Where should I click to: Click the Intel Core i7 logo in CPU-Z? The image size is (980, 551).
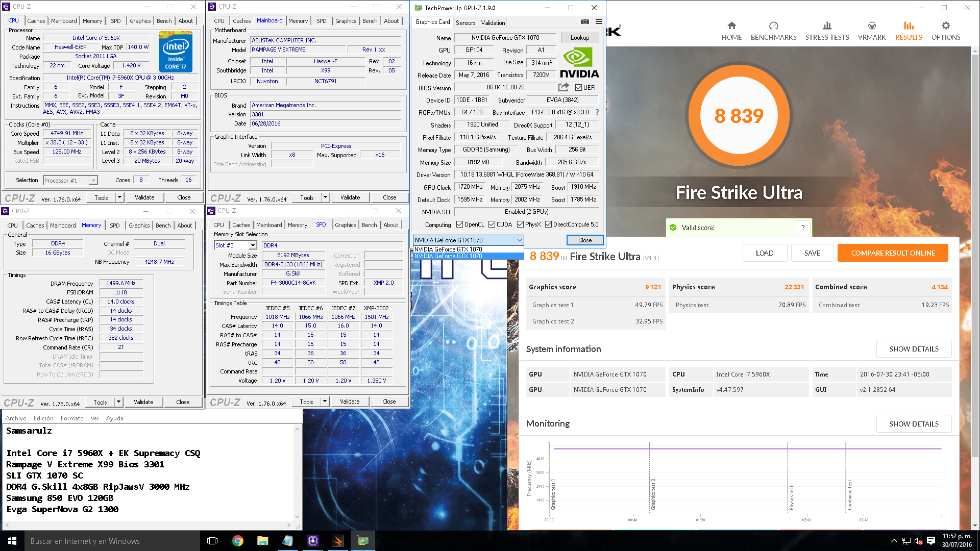176,51
